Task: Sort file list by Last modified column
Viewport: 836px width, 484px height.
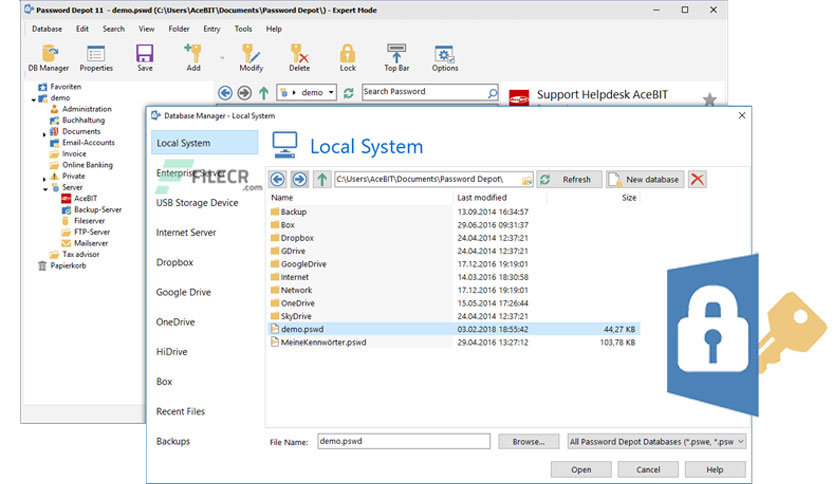Action: [481, 198]
